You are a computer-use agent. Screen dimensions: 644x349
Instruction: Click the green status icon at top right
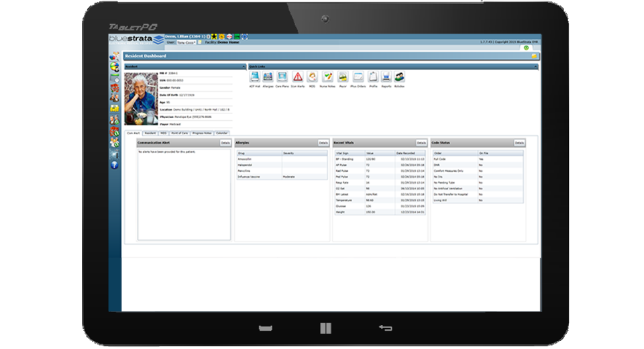(x=526, y=48)
